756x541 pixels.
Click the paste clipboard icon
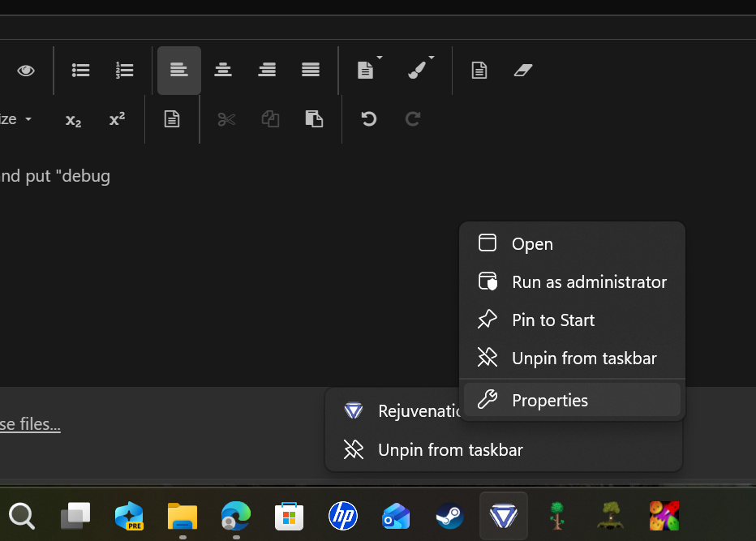pyautogui.click(x=314, y=118)
